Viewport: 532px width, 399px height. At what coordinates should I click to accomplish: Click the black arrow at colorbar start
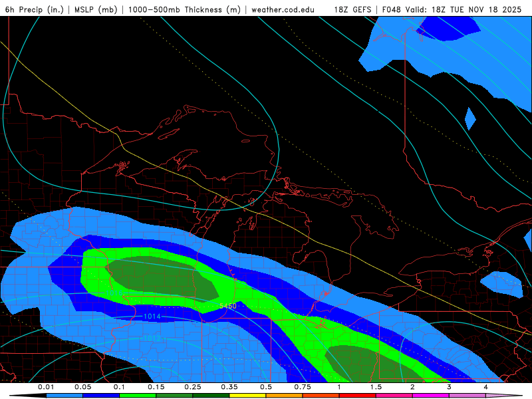click(x=28, y=396)
